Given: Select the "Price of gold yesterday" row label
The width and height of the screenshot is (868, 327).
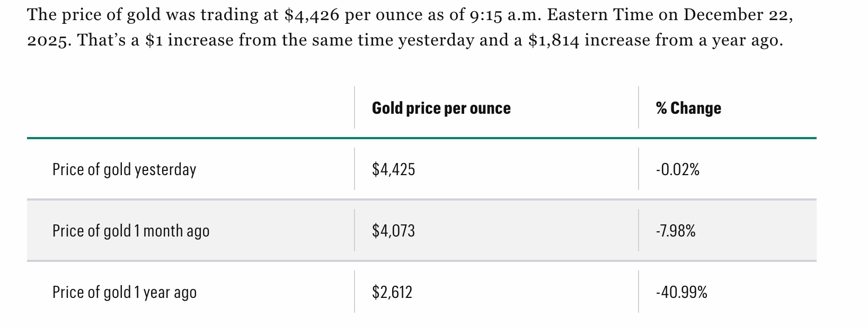Looking at the screenshot, I should [x=124, y=169].
